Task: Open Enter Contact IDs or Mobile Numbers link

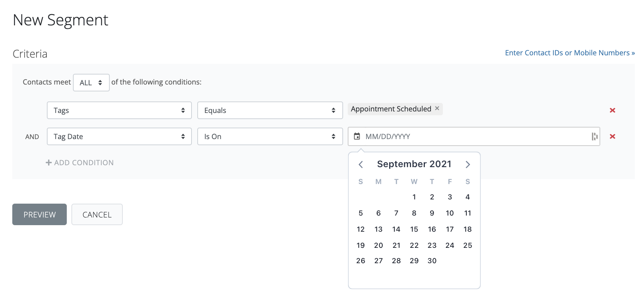Action: pos(570,53)
